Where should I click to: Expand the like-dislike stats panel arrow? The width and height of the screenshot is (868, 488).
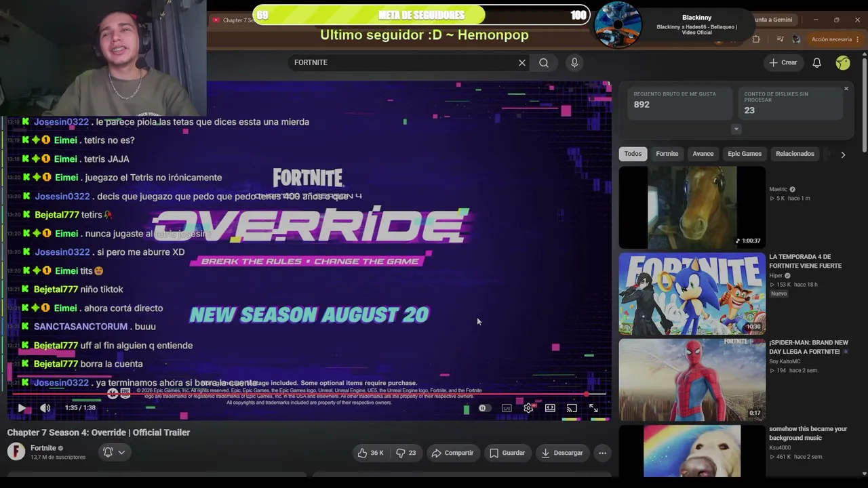736,129
